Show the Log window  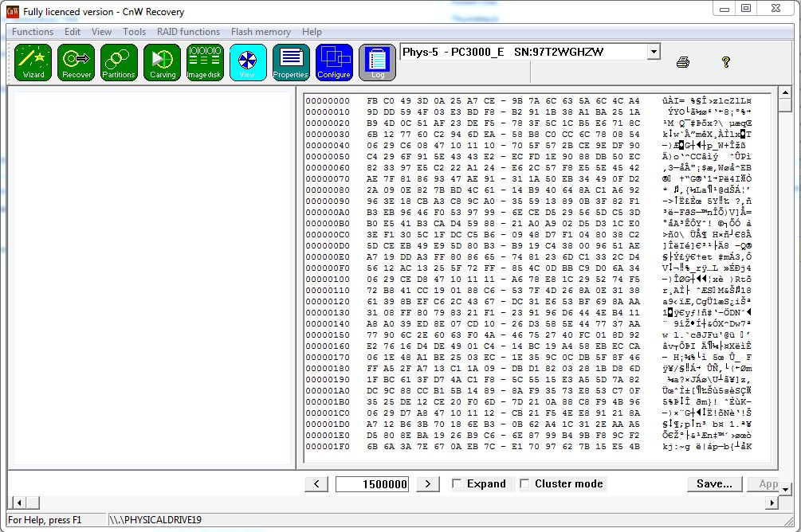377,62
